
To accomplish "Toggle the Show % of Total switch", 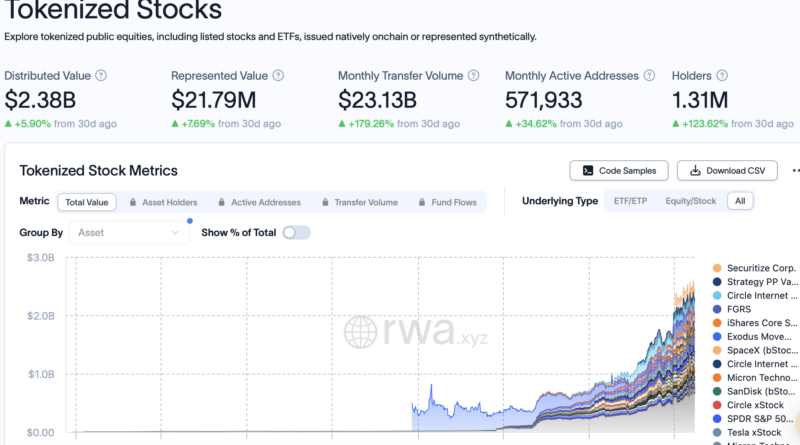I will pos(297,233).
